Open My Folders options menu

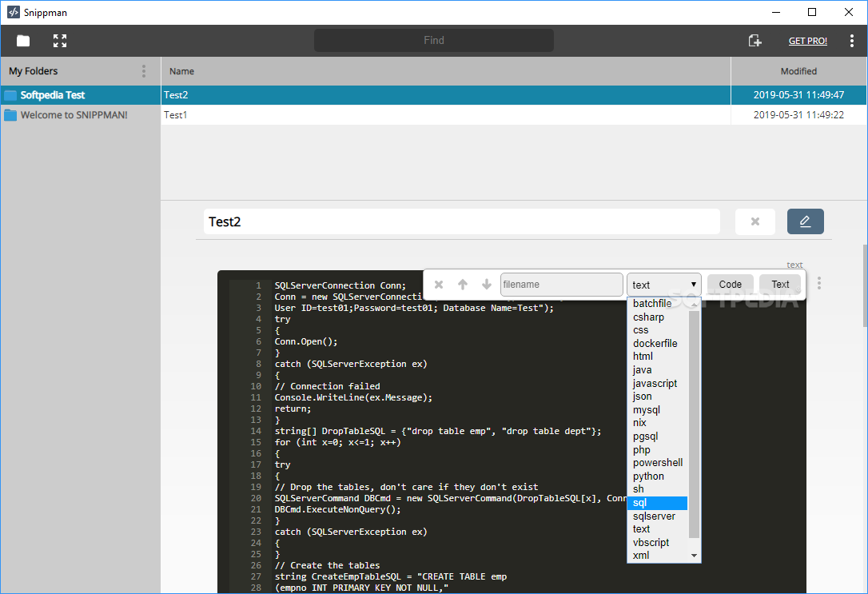point(144,71)
